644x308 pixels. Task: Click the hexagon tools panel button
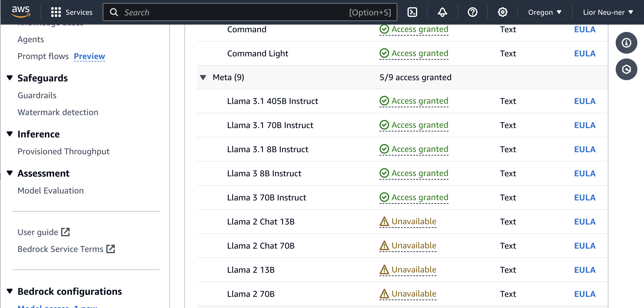[x=626, y=69]
